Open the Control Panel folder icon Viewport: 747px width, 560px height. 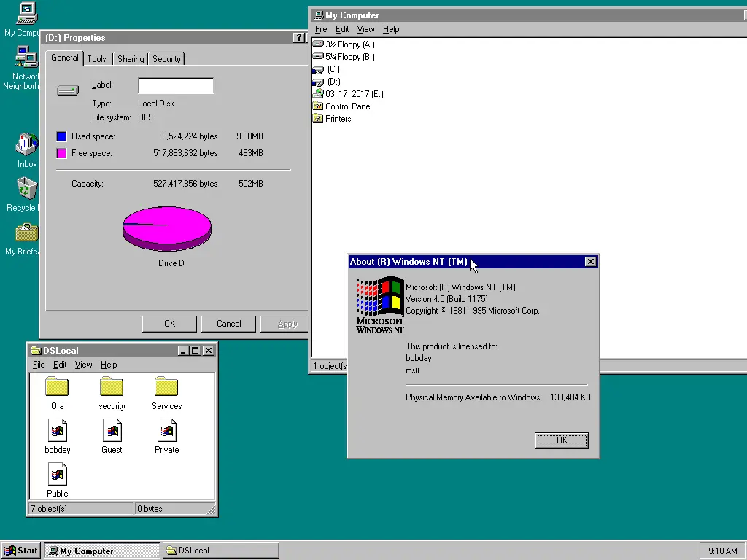(318, 106)
